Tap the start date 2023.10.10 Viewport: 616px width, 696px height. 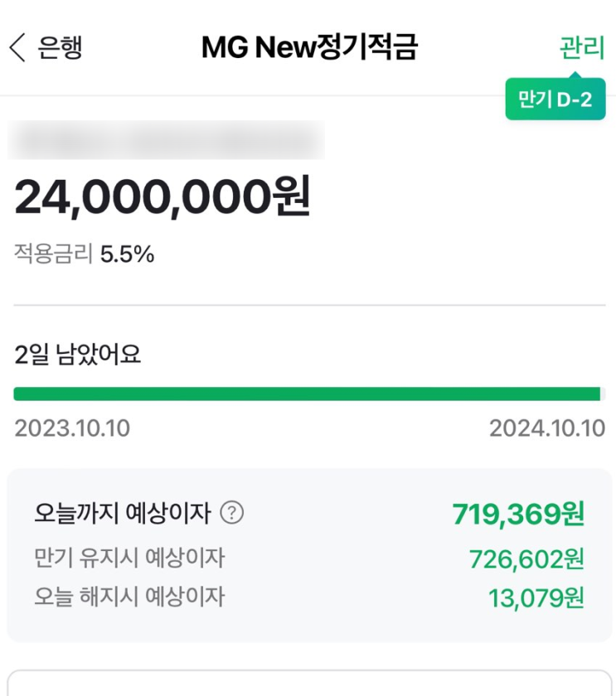coord(72,428)
